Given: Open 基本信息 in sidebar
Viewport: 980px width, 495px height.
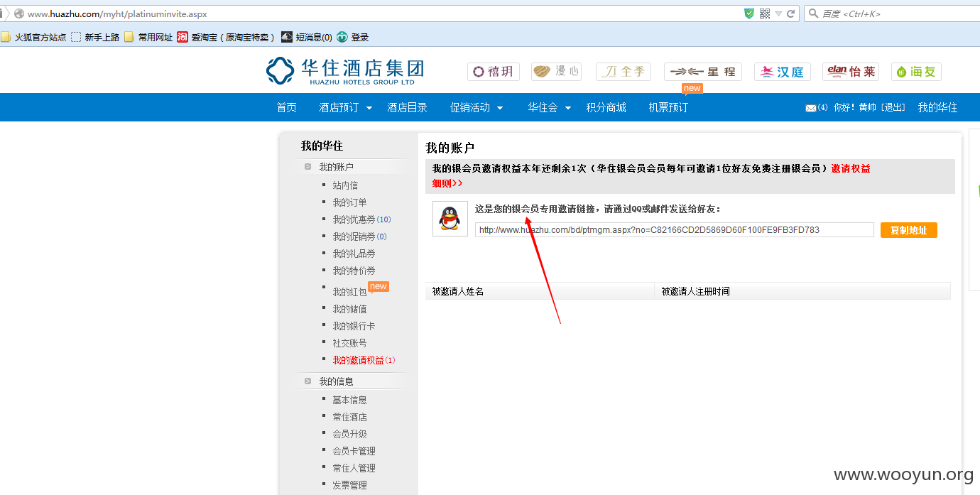Looking at the screenshot, I should pos(349,400).
